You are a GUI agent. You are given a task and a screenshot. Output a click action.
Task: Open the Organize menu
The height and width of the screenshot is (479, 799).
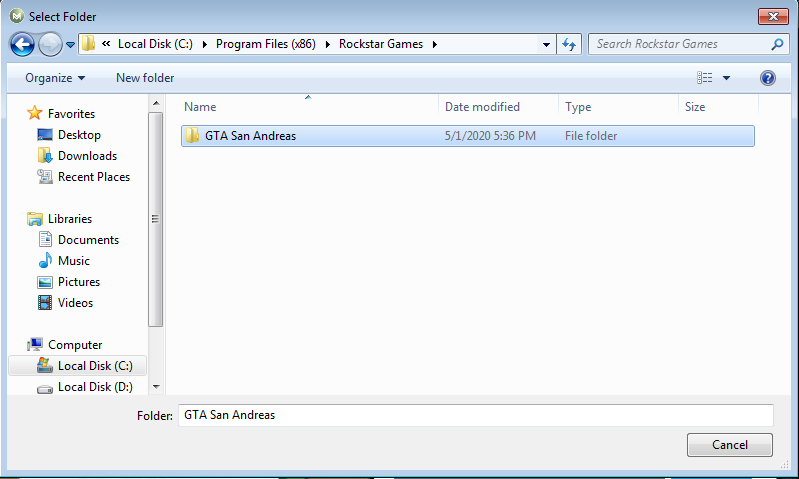tap(55, 78)
